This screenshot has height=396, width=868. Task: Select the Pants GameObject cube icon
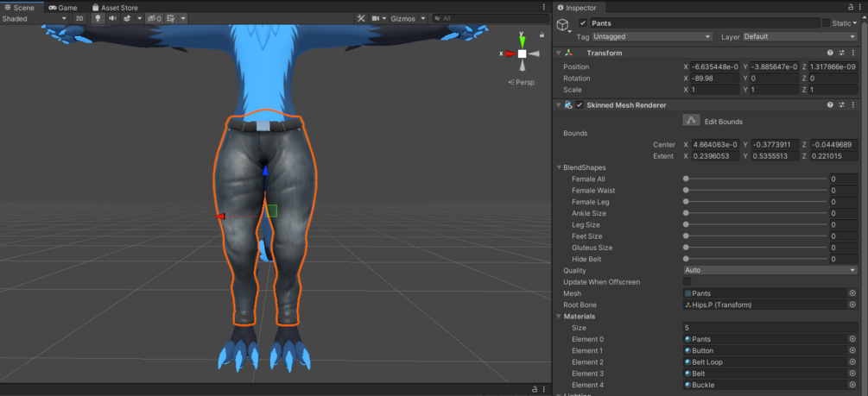(562, 24)
